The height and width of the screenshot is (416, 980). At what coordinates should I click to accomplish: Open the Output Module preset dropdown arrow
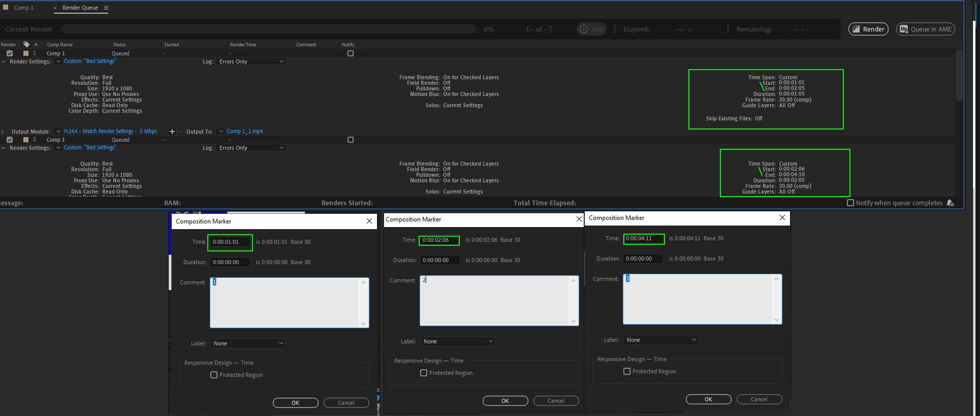click(x=58, y=132)
